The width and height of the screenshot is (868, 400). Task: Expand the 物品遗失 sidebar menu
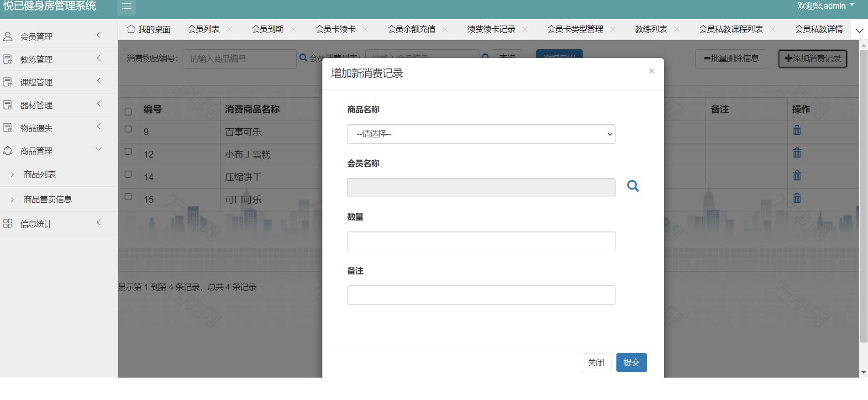[x=99, y=126]
